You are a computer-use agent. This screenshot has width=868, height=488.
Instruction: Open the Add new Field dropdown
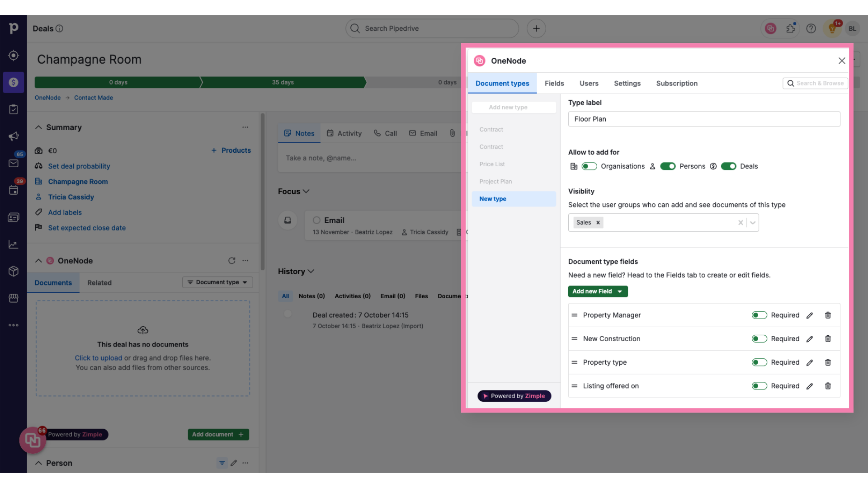[598, 291]
